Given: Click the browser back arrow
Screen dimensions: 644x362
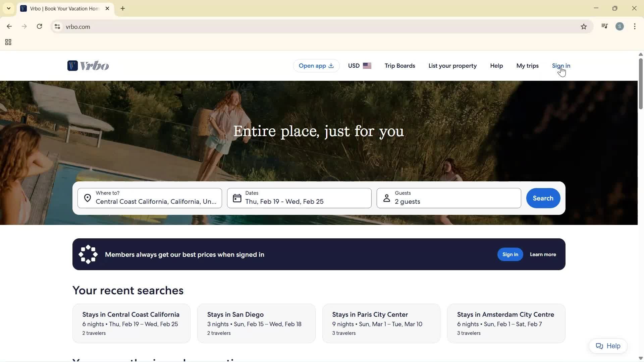Looking at the screenshot, I should pos(9,26).
